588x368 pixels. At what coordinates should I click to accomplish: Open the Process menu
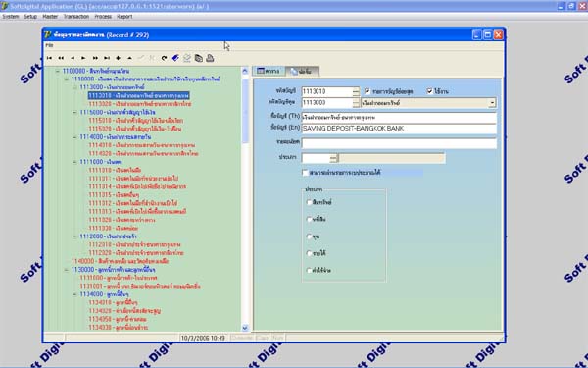[103, 17]
